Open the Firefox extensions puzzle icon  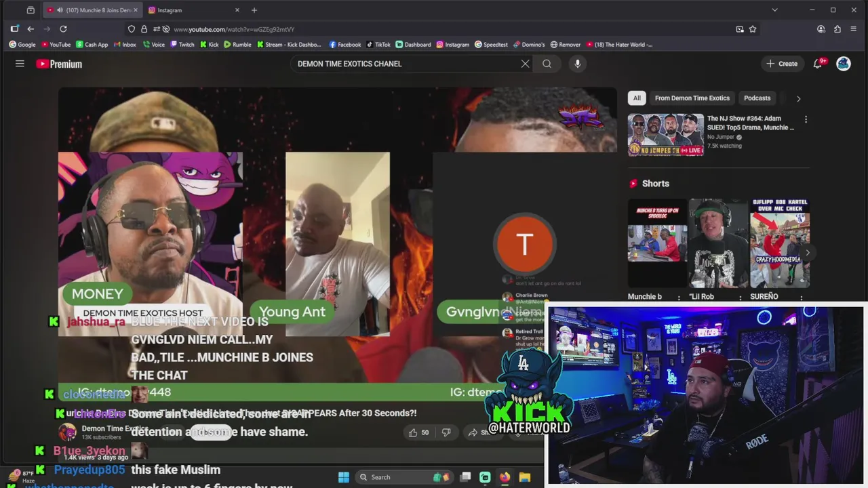click(837, 29)
